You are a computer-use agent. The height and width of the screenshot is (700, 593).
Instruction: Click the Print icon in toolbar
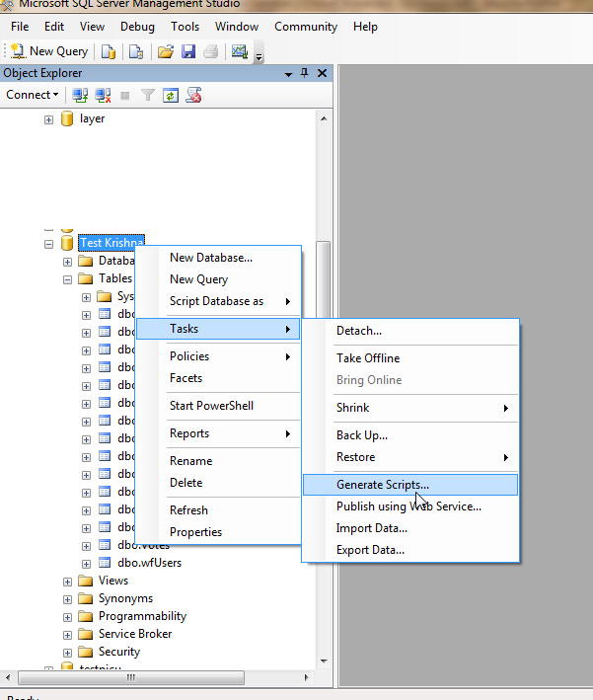[210, 51]
